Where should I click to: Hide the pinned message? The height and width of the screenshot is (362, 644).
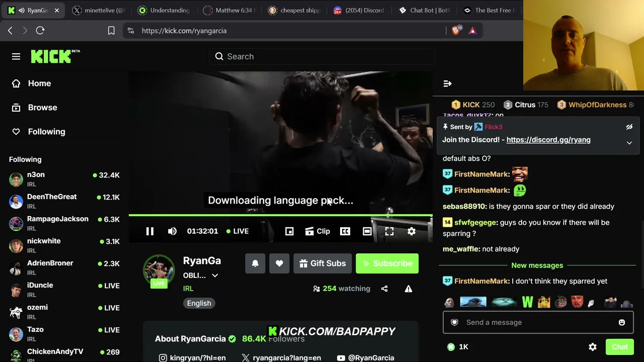coord(629,127)
